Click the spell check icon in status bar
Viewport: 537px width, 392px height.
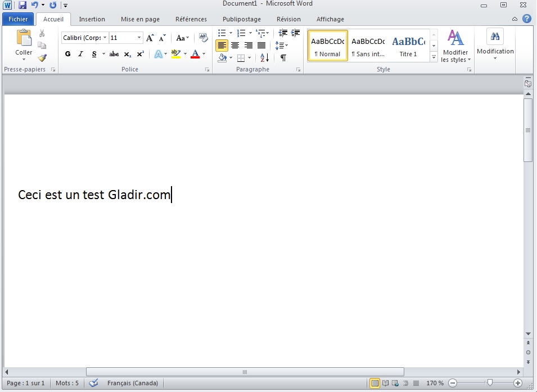point(93,383)
